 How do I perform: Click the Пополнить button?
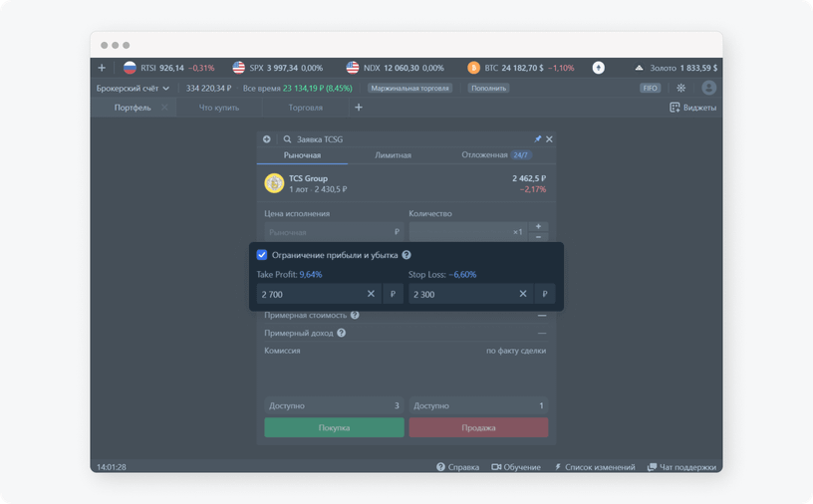pos(488,88)
